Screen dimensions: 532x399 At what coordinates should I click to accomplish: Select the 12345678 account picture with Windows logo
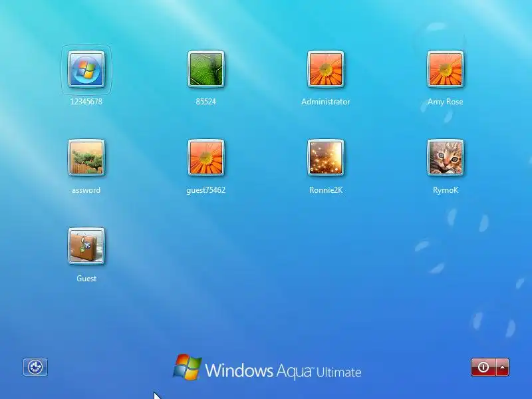pos(86,69)
